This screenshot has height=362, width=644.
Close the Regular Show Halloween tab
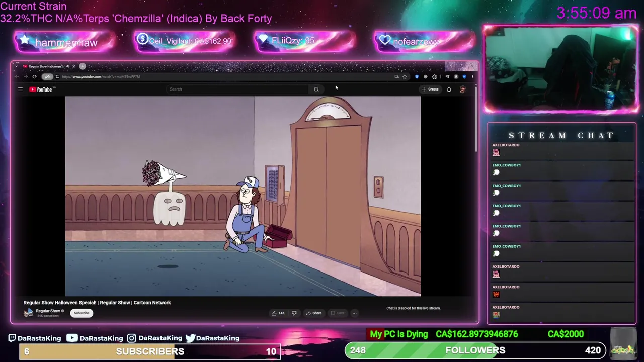[x=74, y=66]
